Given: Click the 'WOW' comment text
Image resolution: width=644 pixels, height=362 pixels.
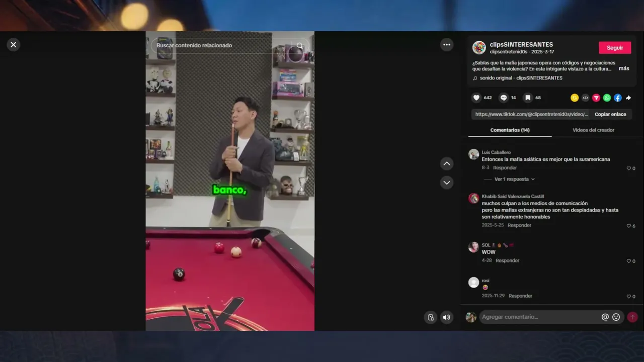Looking at the screenshot, I should (489, 252).
